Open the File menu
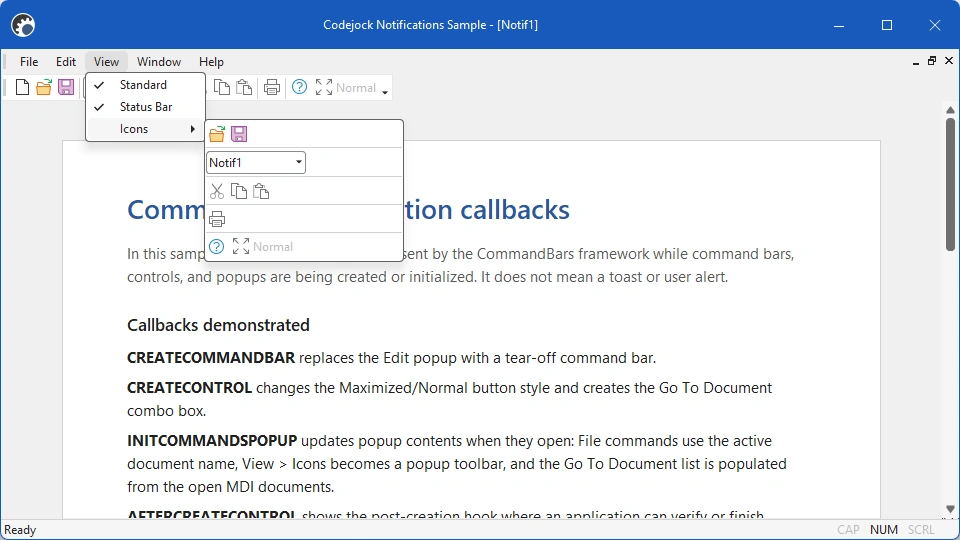 coord(29,62)
